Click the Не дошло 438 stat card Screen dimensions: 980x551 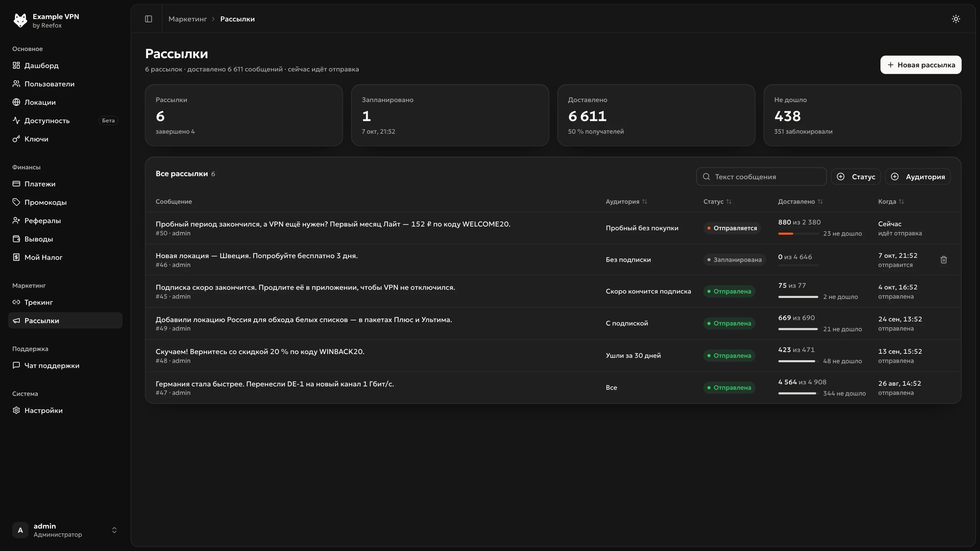coord(862,115)
